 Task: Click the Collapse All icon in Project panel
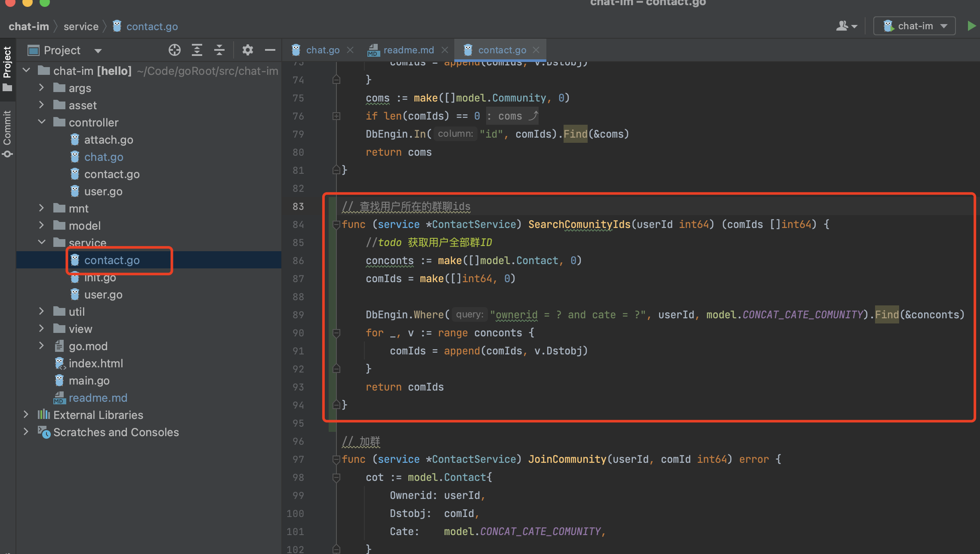[x=219, y=50]
